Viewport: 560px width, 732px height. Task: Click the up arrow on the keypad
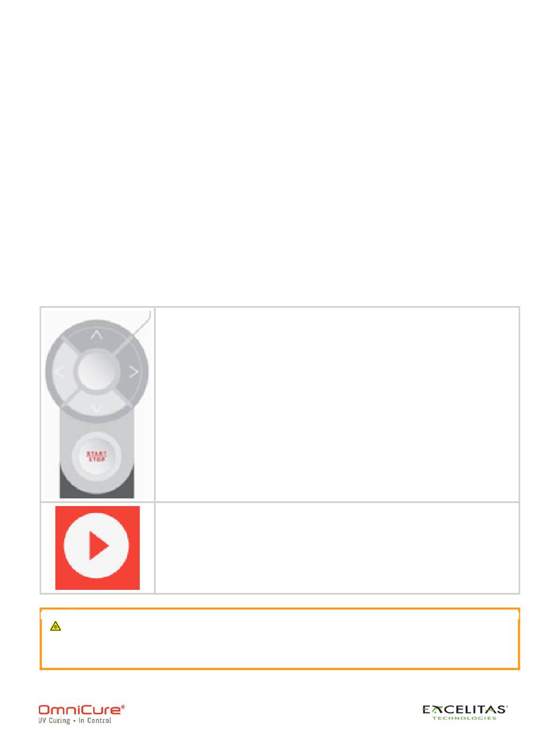97,335
